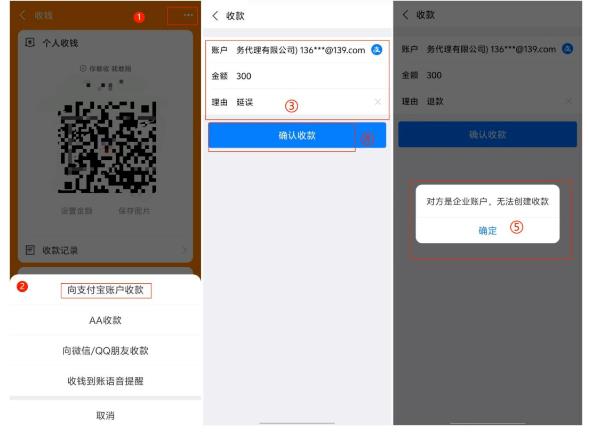Go back from the dimmed 收钱 screen
The width and height of the screenshot is (590, 434).
click(x=23, y=15)
